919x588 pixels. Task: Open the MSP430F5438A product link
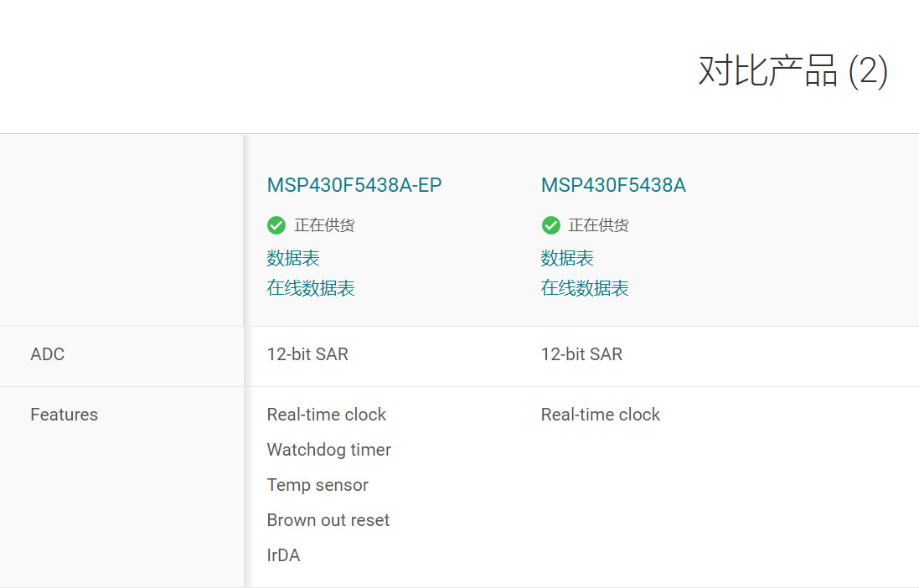613,185
